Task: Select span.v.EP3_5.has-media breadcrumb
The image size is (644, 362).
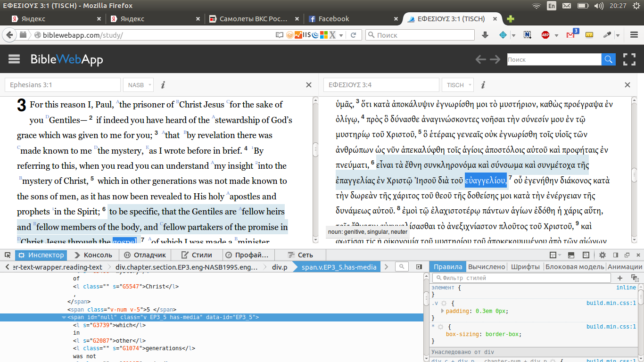Action: pyautogui.click(x=339, y=267)
